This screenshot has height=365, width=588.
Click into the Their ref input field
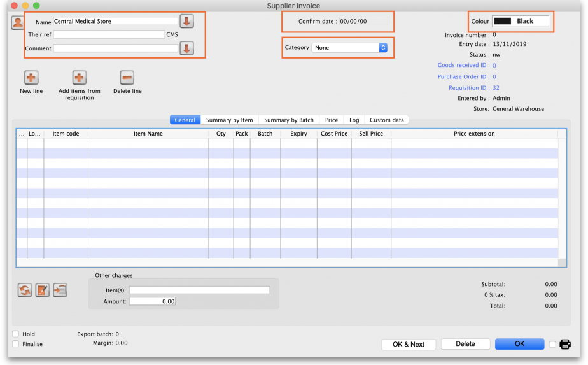pyautogui.click(x=109, y=34)
